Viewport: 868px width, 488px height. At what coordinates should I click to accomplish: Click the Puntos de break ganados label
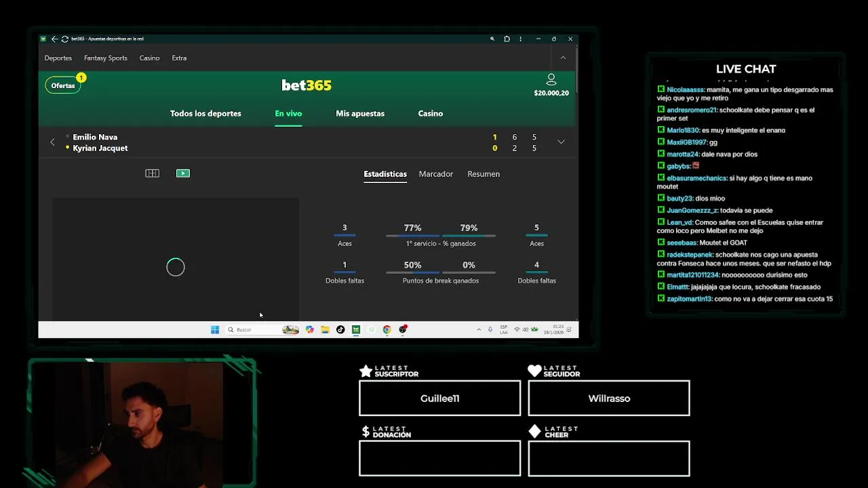441,281
